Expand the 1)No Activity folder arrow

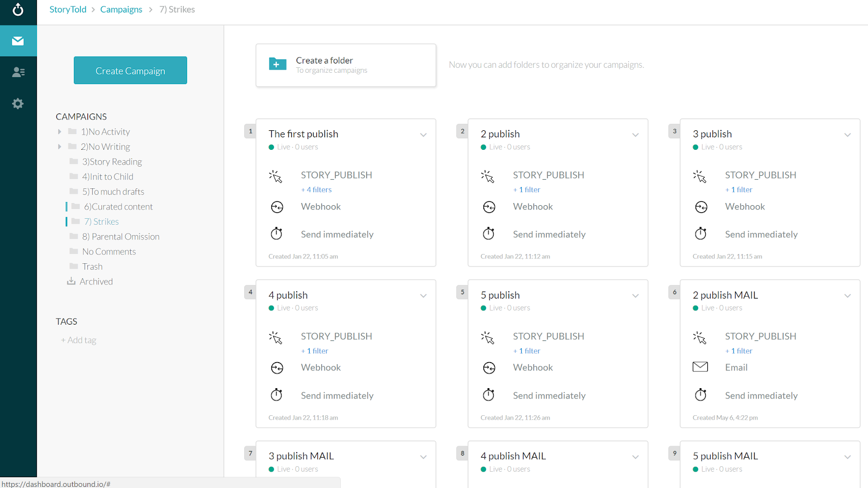click(x=60, y=132)
